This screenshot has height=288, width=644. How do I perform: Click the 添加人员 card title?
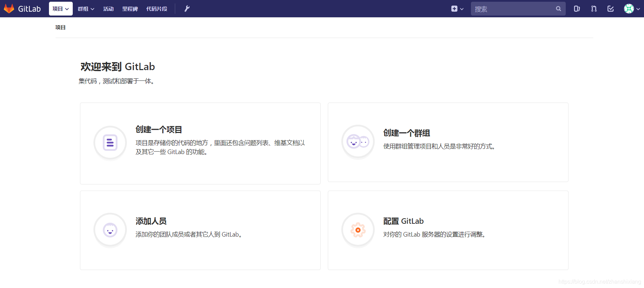(151, 221)
